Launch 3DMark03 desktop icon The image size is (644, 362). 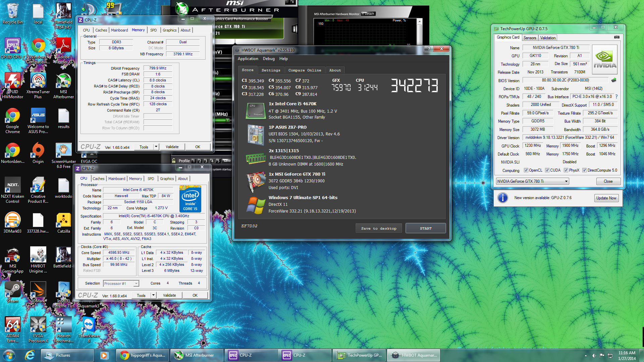coord(12,223)
